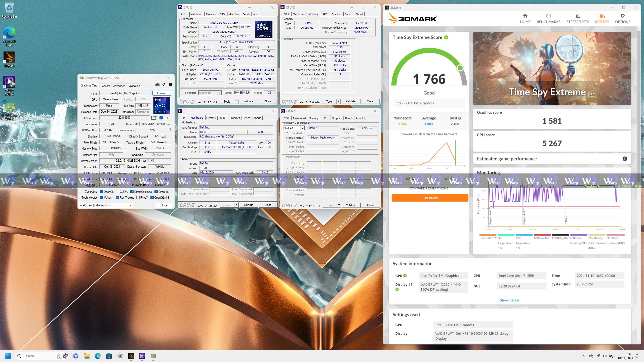
Task: Expand Tools dropdown arrow in CPU-Z SPD window
Action: (x=339, y=205)
